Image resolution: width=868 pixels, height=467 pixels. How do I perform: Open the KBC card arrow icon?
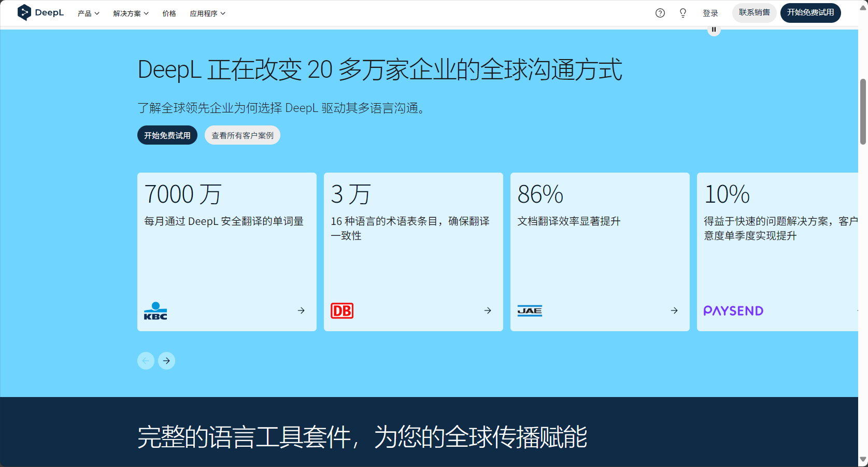pos(301,310)
